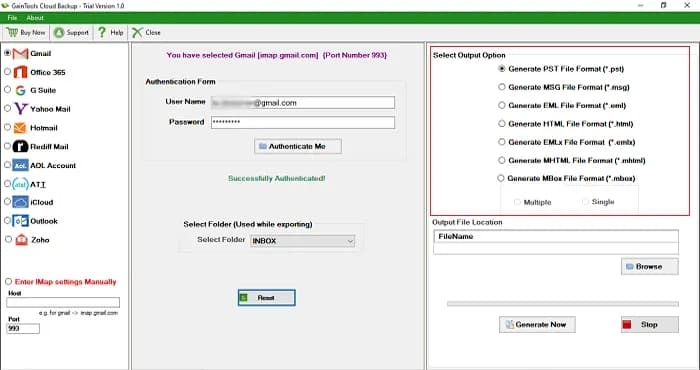This screenshot has height=370, width=700.
Task: Click the Gmail envelope icon
Action: coord(21,54)
